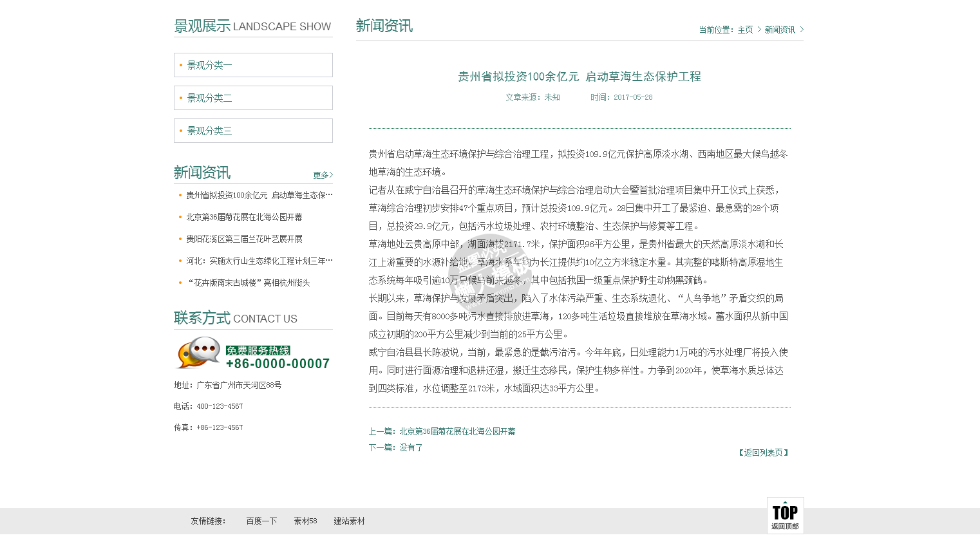Open sidebar news 北京第36届菊花展在北海公园开幕
Image resolution: width=980 pixels, height=551 pixels.
pos(244,217)
